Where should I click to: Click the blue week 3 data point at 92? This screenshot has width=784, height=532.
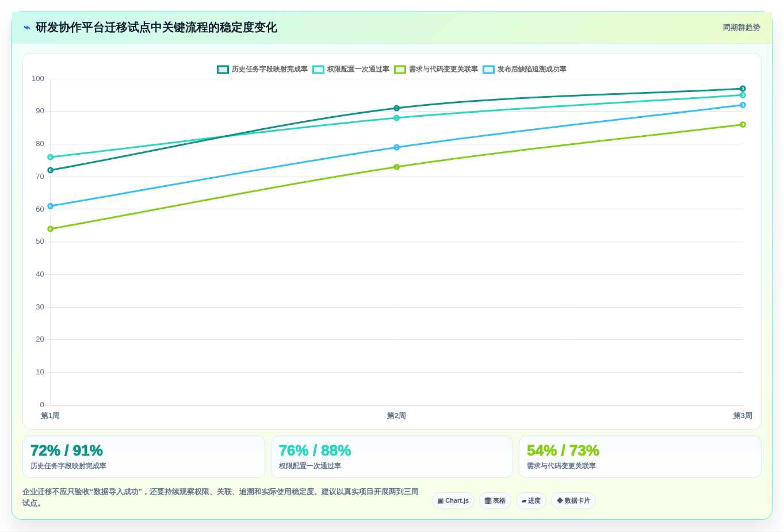coord(743,105)
